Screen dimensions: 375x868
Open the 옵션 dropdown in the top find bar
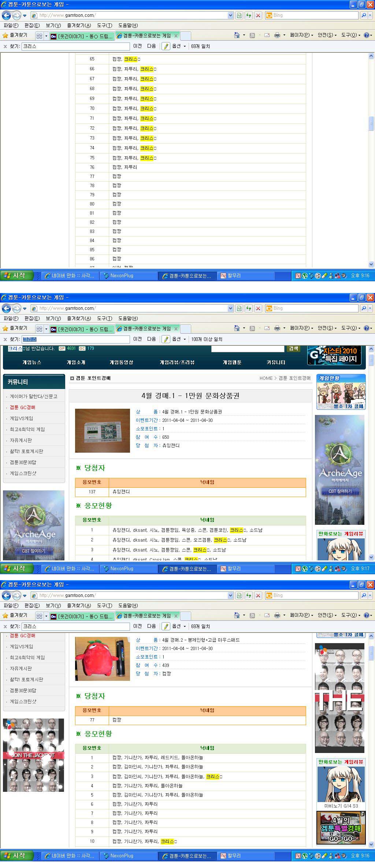point(179,46)
